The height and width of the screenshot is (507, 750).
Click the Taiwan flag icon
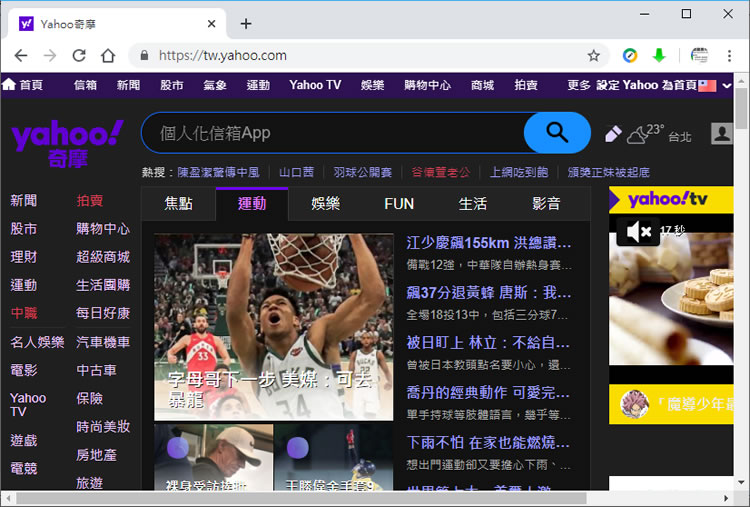[x=707, y=86]
